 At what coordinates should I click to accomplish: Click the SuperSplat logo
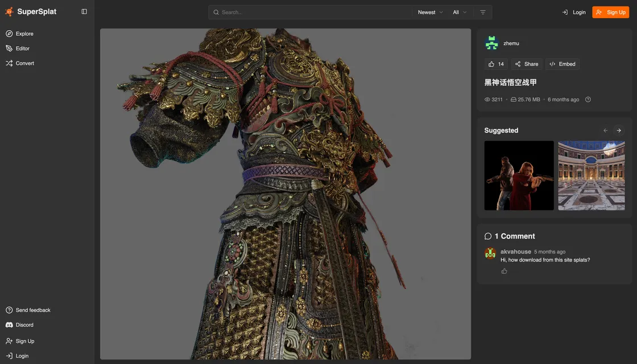click(31, 12)
